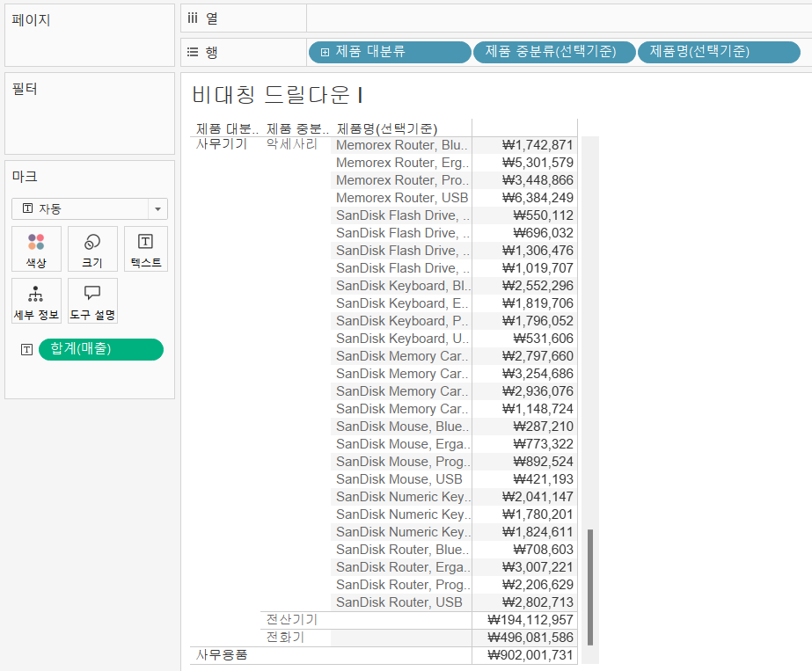
Task: Click the value ₩5,301,579
Action: coord(538,163)
